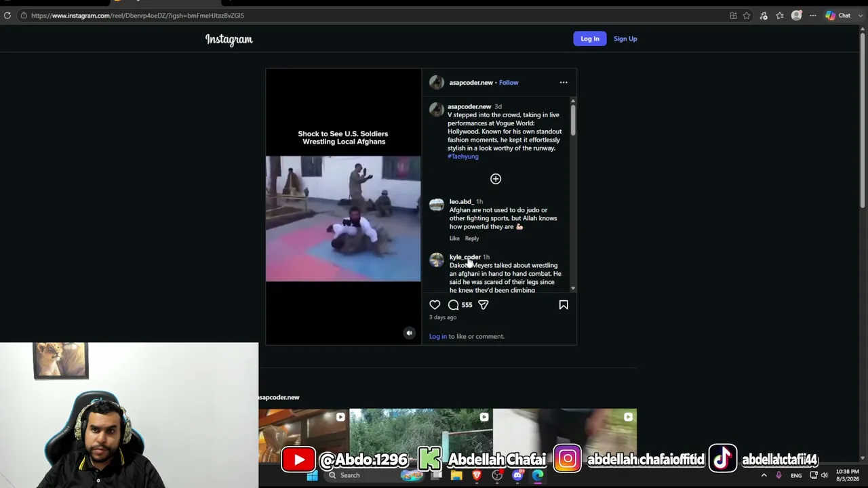
Task: Open the clock and date panel
Action: pos(847,475)
